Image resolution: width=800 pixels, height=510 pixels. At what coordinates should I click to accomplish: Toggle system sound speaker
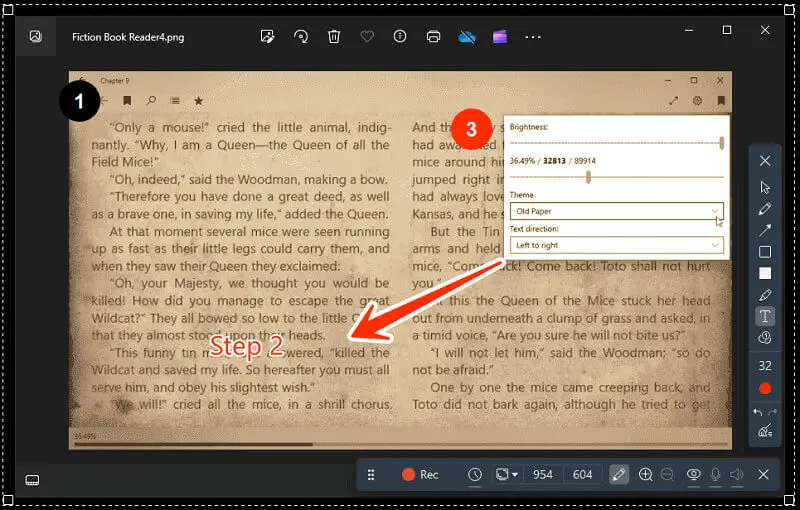click(737, 475)
